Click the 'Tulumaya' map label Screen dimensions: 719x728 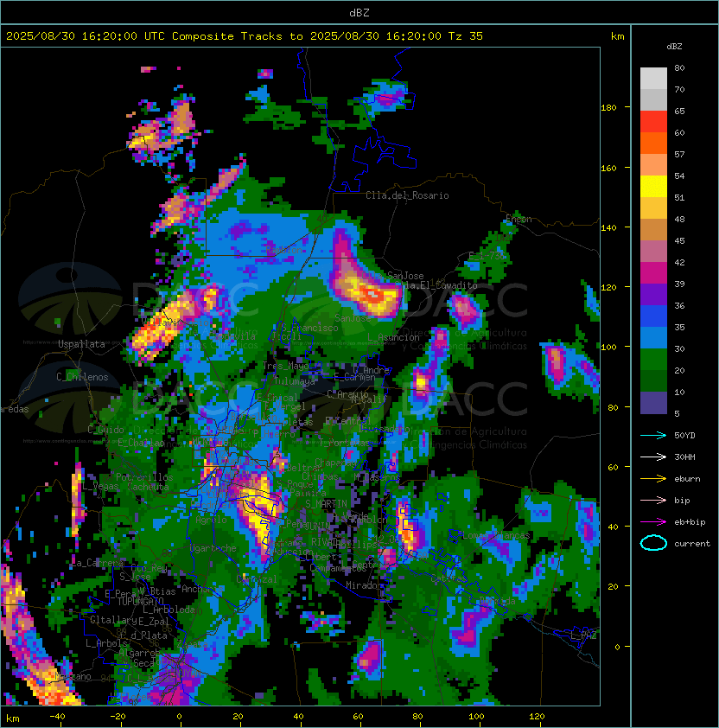[x=295, y=381]
